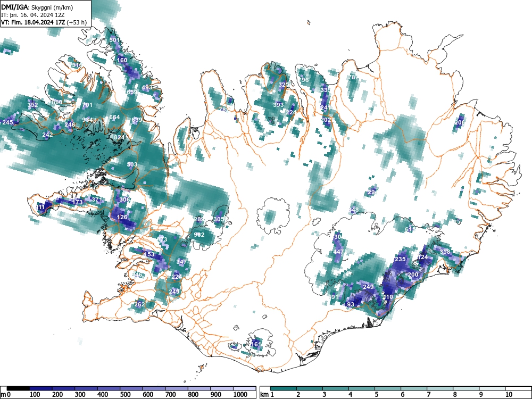
Task: Click the visibility value '701' on the map
Action: click(87, 105)
